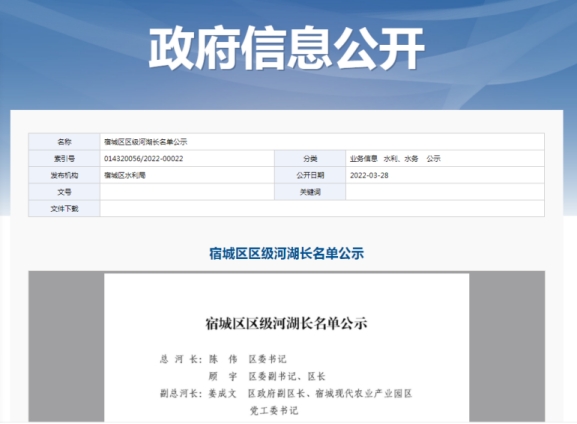Click the 公开日期 label cell
The image size is (577, 424).
point(310,175)
